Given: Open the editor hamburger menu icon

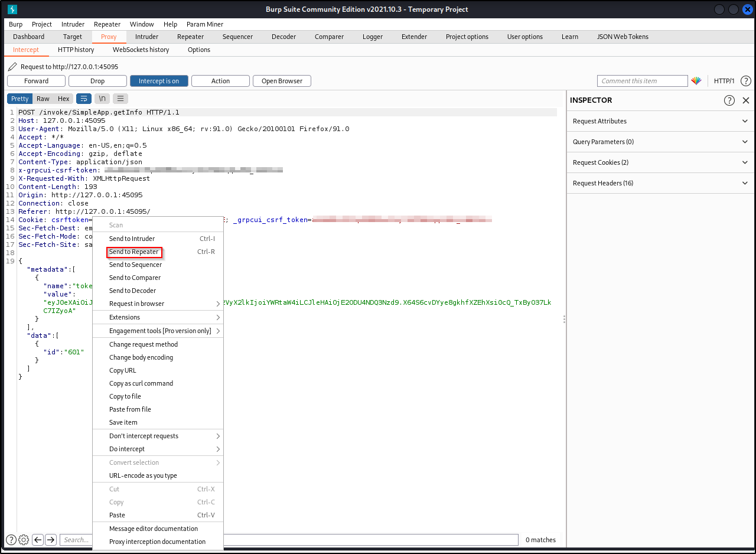Looking at the screenshot, I should [120, 99].
